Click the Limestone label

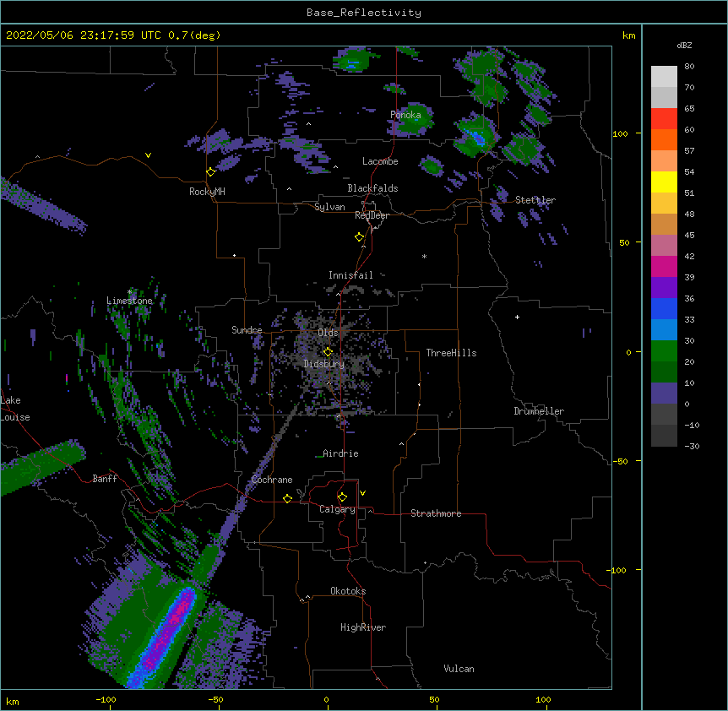tap(129, 301)
